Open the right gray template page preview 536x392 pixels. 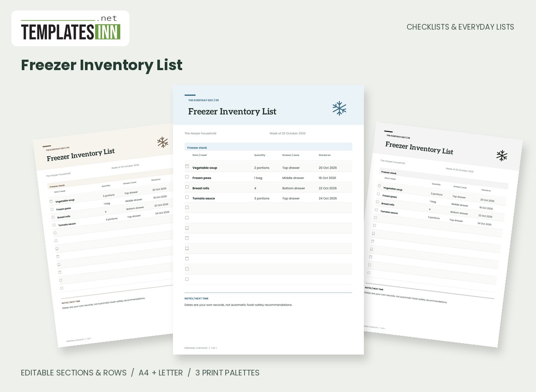click(x=443, y=235)
